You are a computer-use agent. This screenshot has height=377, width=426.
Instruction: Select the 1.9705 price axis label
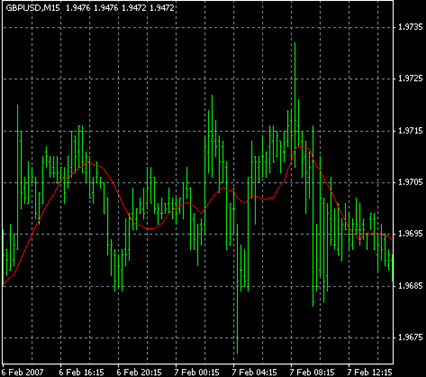[411, 182]
